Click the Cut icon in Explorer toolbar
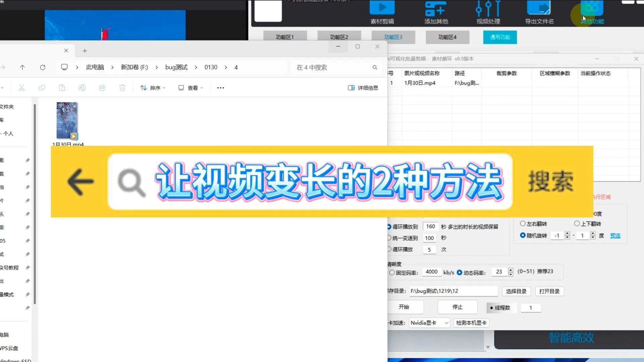 point(21,87)
